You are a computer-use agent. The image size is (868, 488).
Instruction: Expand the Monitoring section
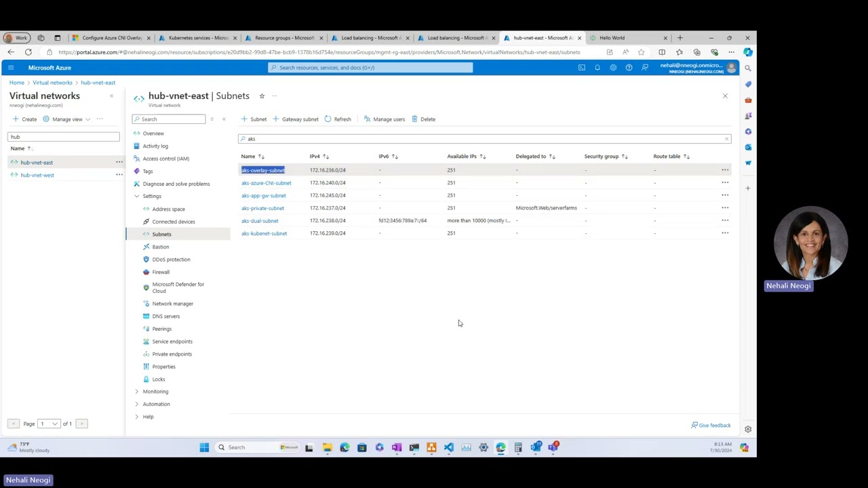(136, 392)
